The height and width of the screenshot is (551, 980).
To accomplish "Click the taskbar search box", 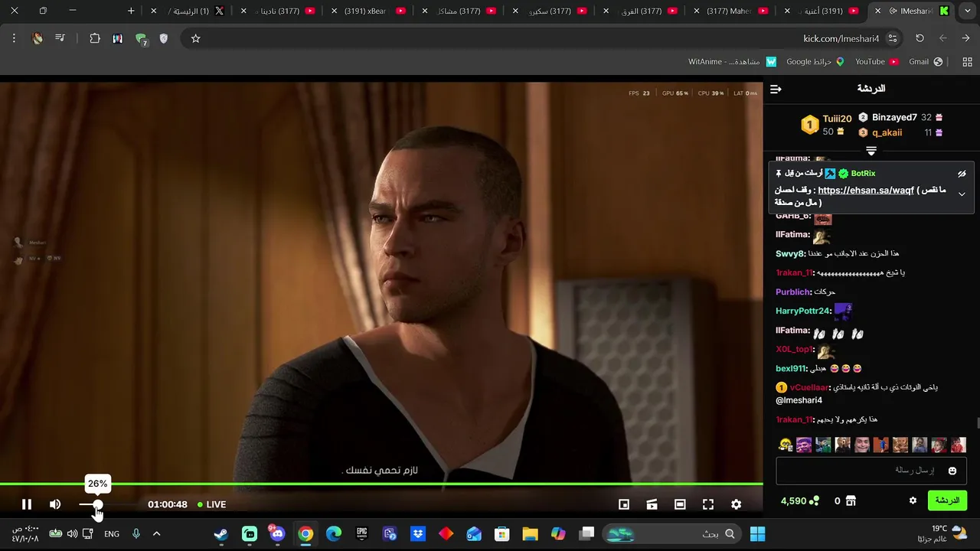I will coord(672,534).
